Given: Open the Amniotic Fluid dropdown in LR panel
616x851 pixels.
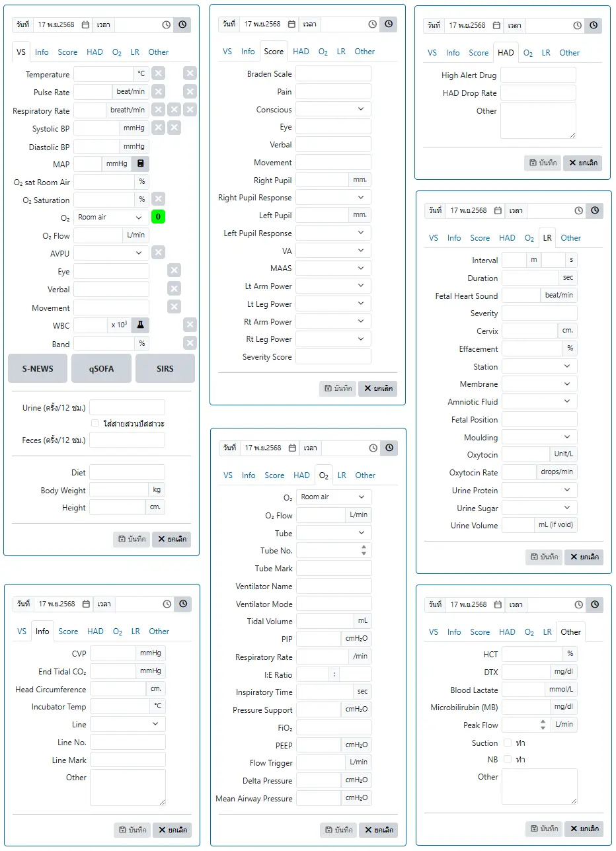Looking at the screenshot, I should (x=539, y=401).
